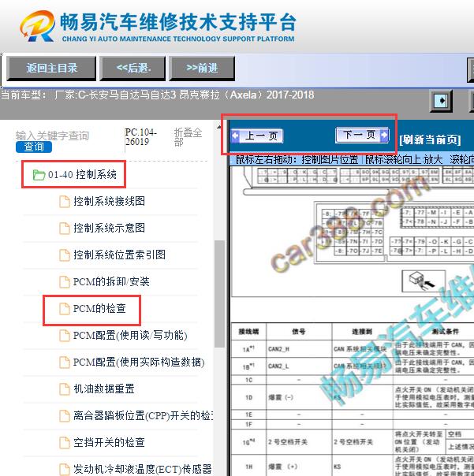
Task: Click the terminal 1E row cell
Action: pyautogui.click(x=249, y=415)
